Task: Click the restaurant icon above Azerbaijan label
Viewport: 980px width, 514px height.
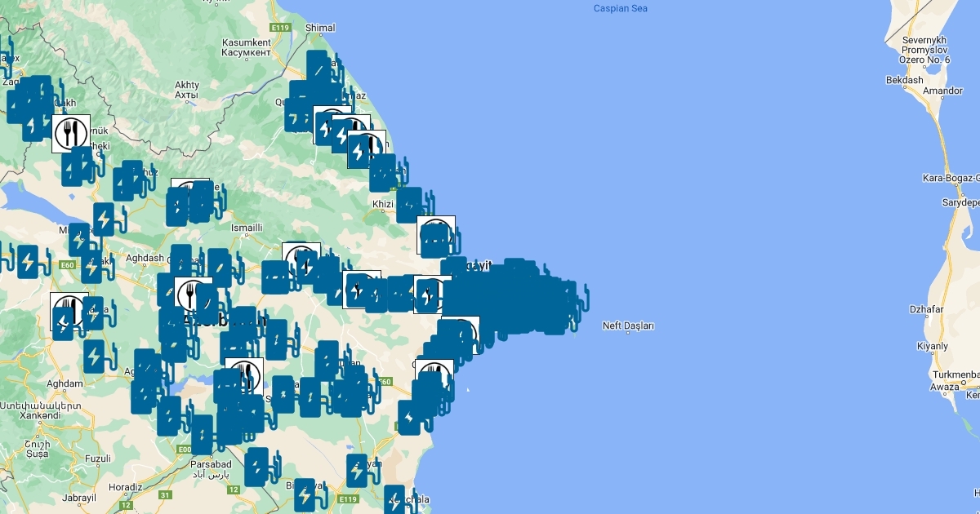Action: (x=193, y=295)
